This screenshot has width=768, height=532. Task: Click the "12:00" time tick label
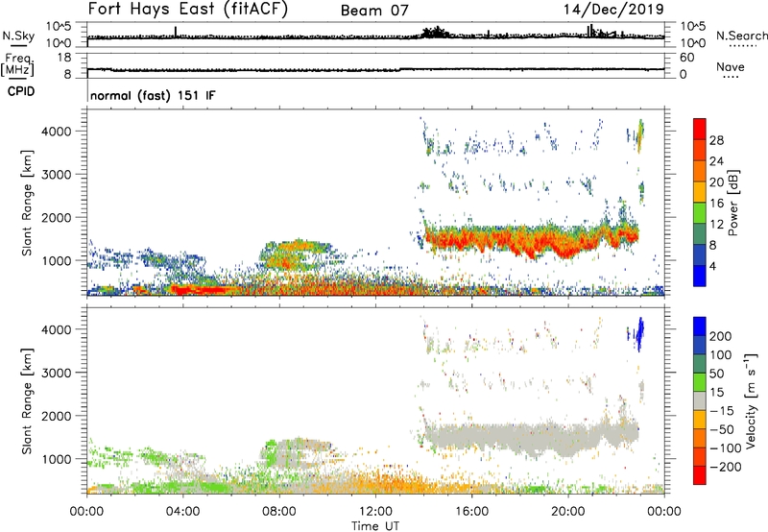pos(375,512)
